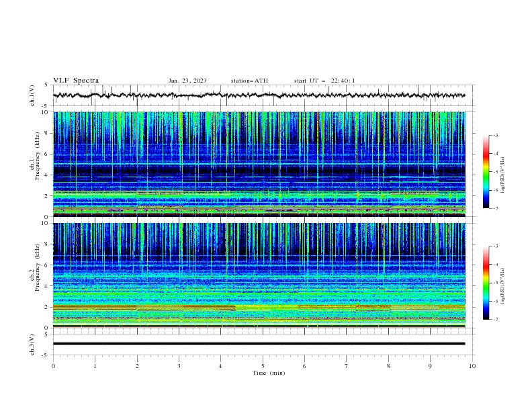Click the ch.1 spectrogram plot
Viewport: 532px width, 411px height.
[x=259, y=164]
